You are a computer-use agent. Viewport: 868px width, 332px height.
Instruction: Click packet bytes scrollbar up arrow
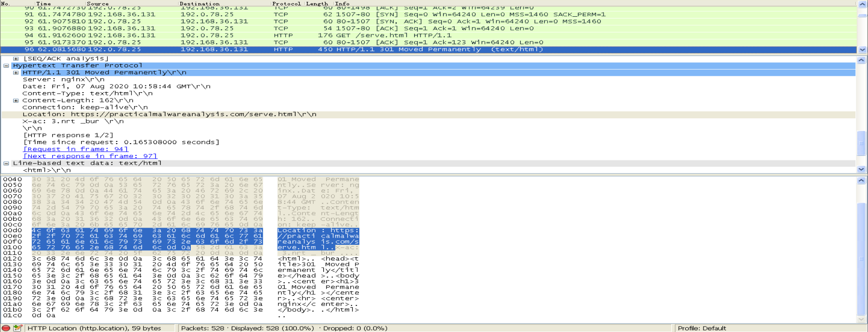coord(861,180)
